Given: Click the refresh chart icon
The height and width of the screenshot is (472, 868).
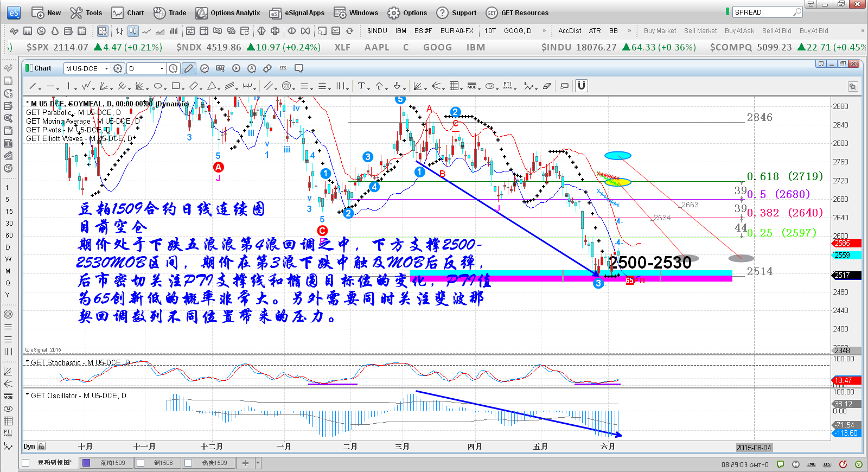Looking at the screenshot, I should tap(349, 31).
